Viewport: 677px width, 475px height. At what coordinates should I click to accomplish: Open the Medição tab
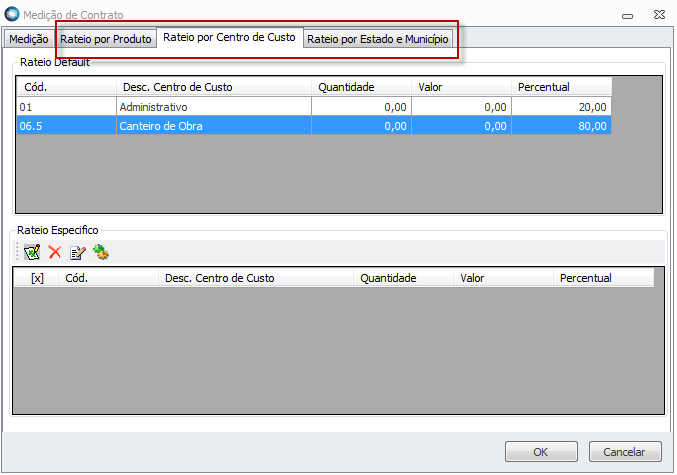point(28,39)
